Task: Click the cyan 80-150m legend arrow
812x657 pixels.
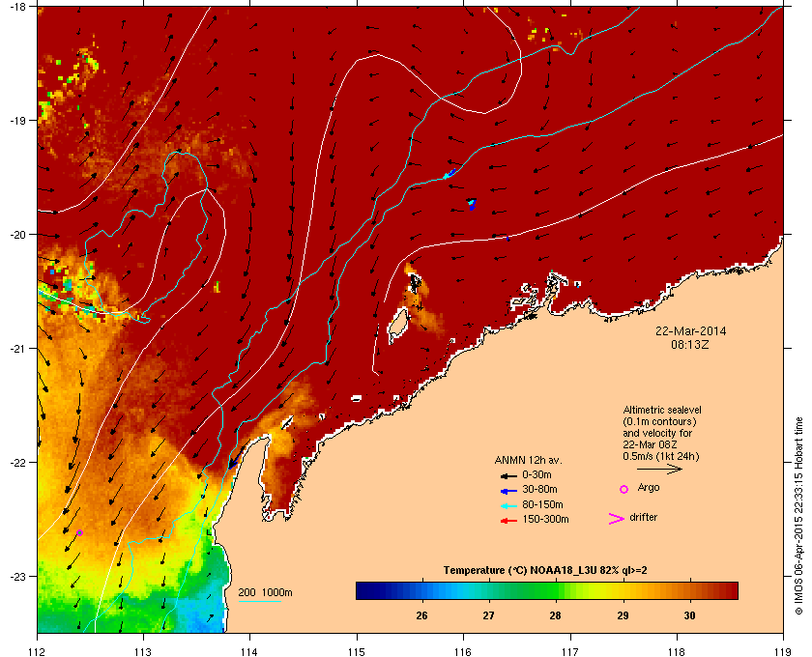Action: (508, 506)
